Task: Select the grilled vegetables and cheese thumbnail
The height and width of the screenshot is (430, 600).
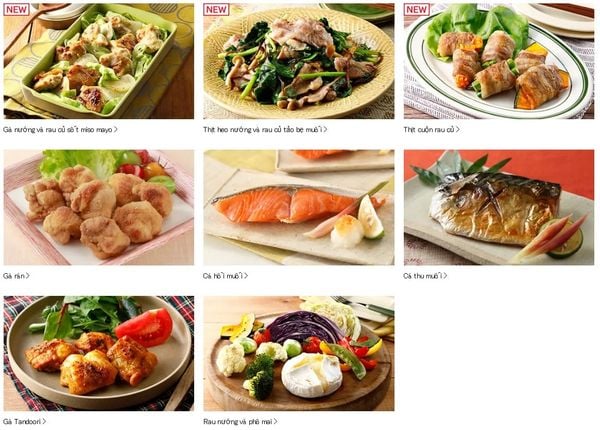Action: click(299, 353)
